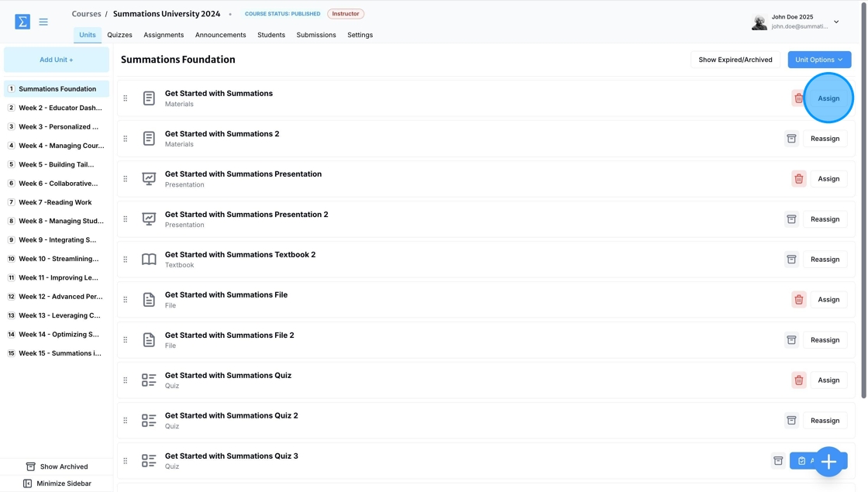Delete Get Started with Summations materials
The image size is (868, 492).
pos(798,98)
